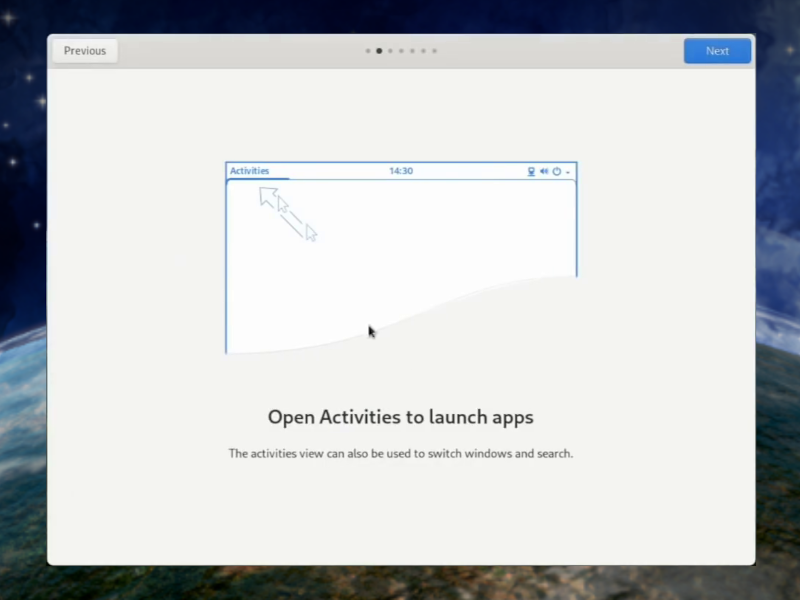
Task: Click the large outlined arrow cursor graphic
Action: [x=268, y=198]
